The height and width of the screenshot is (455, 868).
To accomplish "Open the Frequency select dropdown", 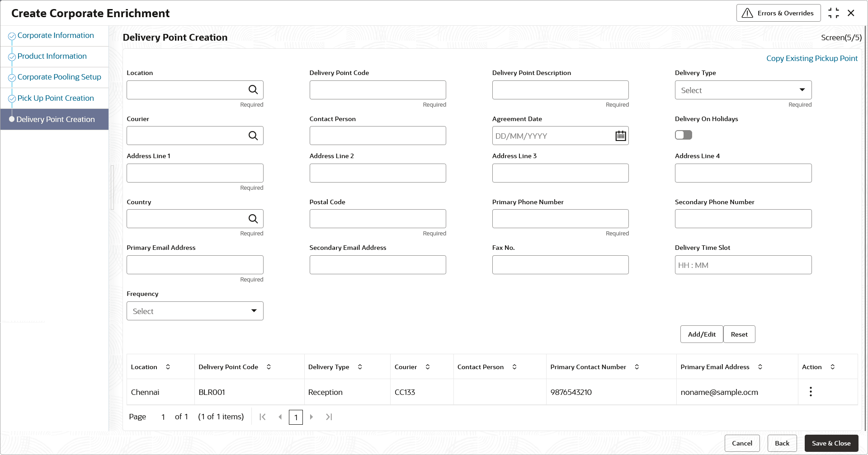I will 195,311.
